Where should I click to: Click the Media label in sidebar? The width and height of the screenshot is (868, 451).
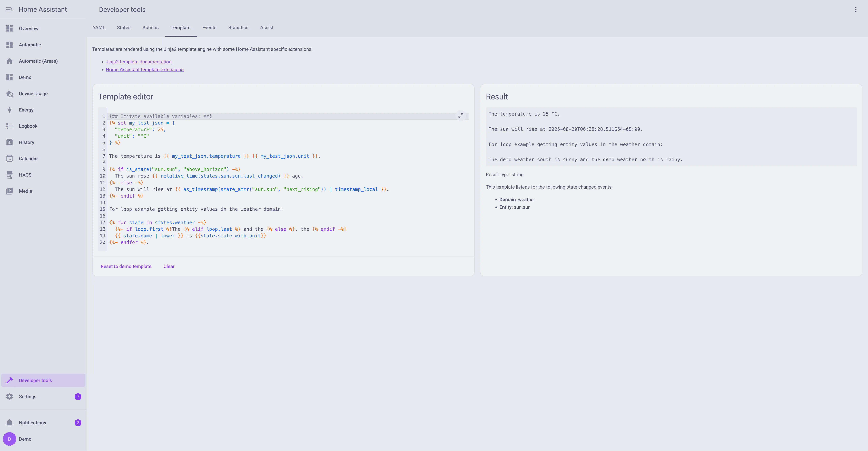pos(26,191)
